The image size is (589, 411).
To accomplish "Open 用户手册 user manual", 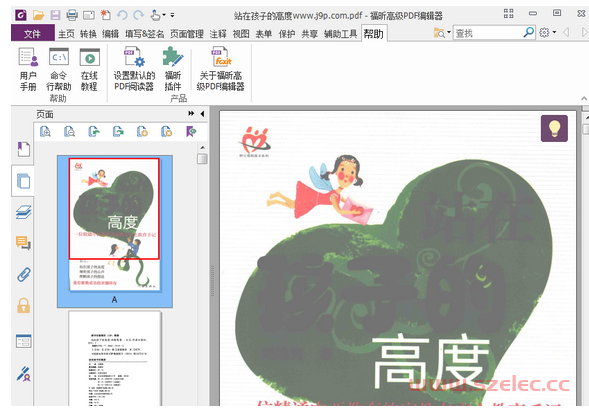I will click(x=28, y=69).
